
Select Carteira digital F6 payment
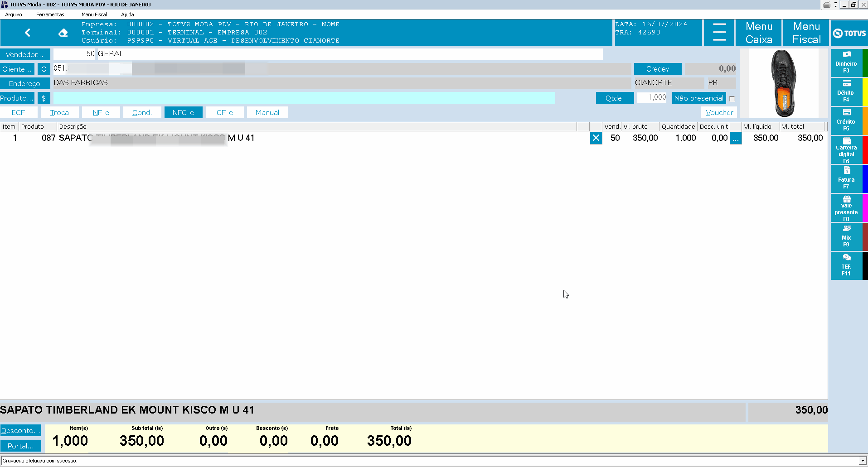(846, 150)
